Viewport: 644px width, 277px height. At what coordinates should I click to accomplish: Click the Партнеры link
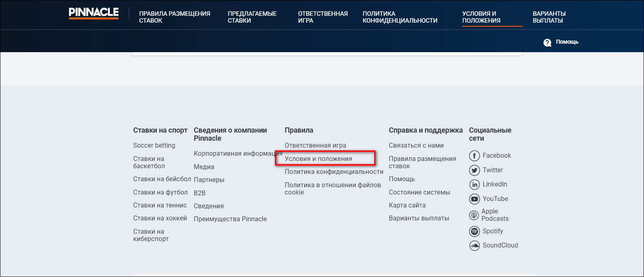209,180
